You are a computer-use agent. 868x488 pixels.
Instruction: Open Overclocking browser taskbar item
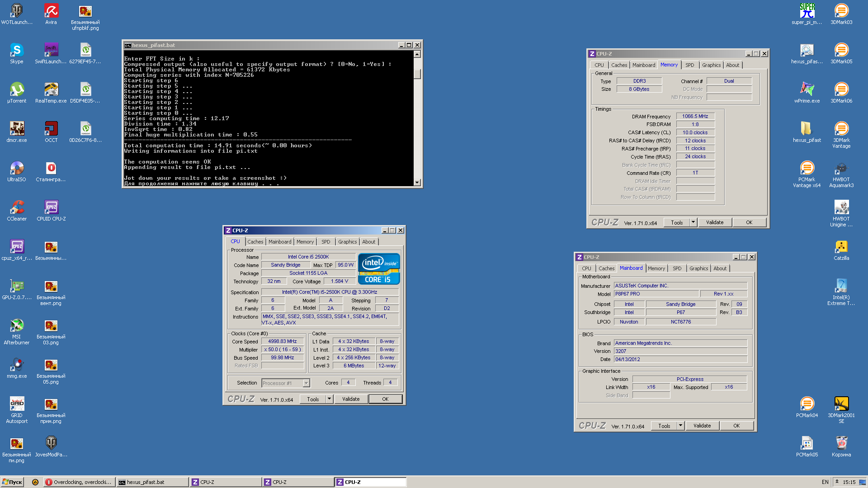pyautogui.click(x=79, y=482)
